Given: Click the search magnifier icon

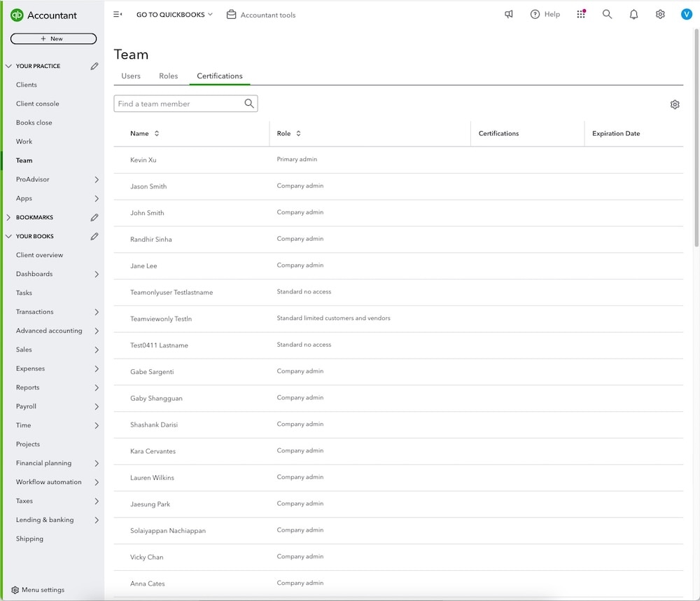Looking at the screenshot, I should [x=607, y=13].
